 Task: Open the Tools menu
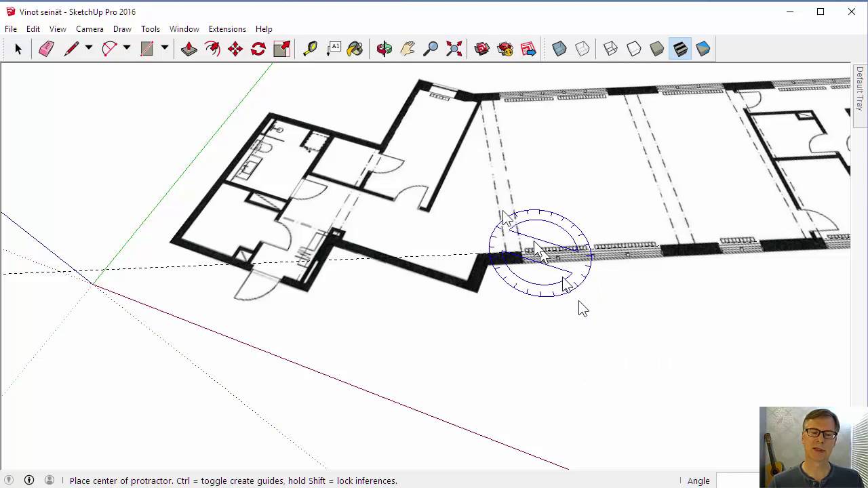point(151,29)
